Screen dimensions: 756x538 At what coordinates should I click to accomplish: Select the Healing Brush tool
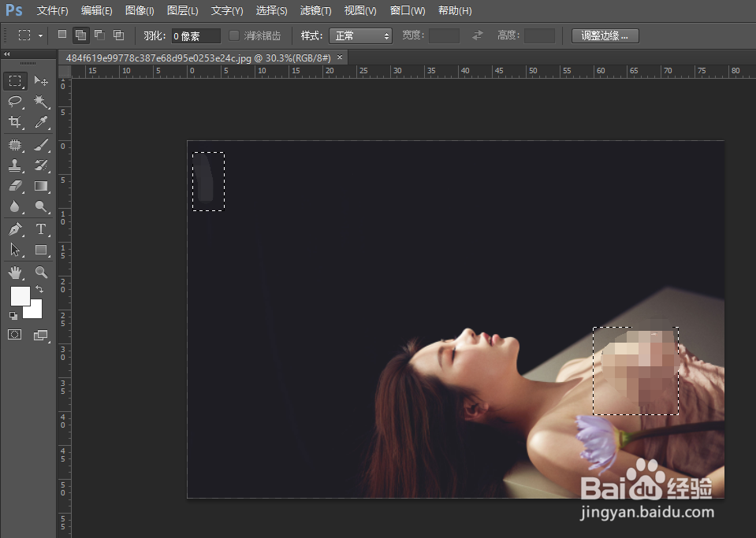[15, 144]
